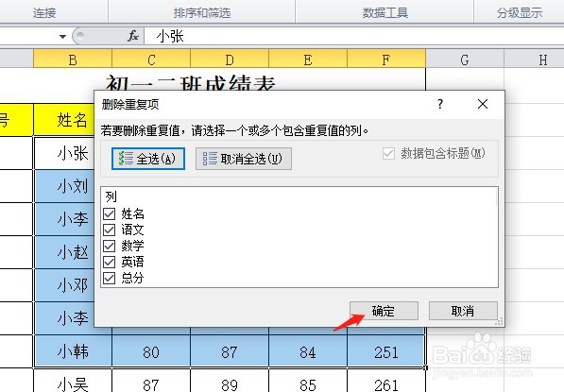Select column H header

(534, 59)
